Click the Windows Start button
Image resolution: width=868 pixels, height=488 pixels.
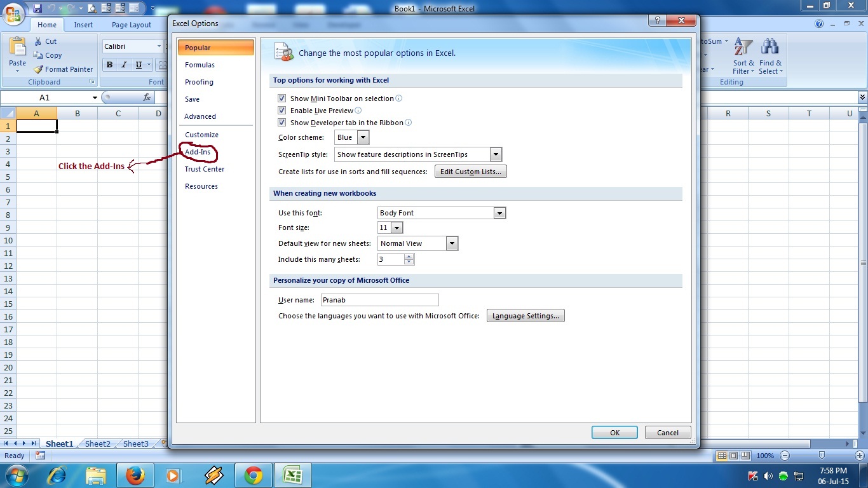[17, 475]
